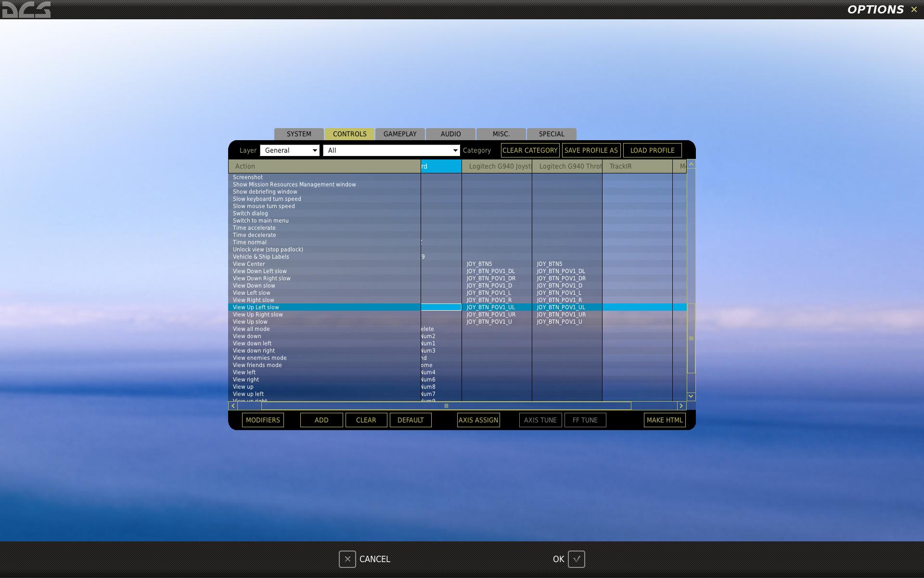Click the bottom OK label

[x=558, y=559]
